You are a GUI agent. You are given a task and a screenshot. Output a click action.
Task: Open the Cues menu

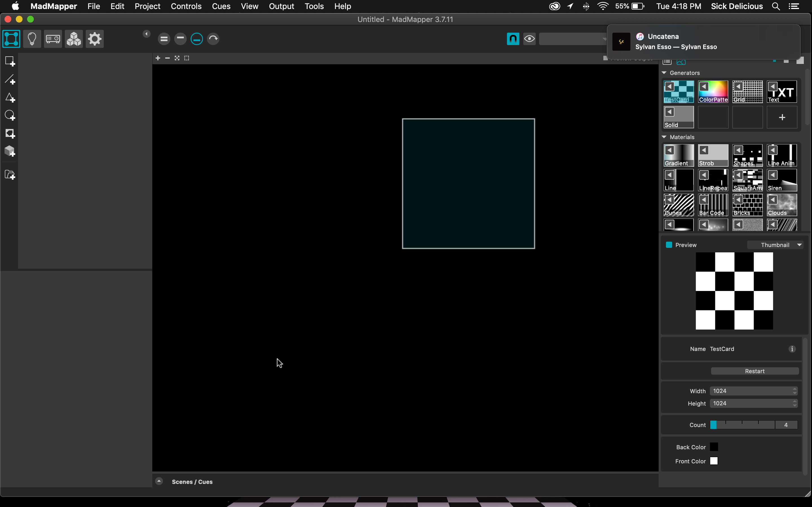pyautogui.click(x=221, y=6)
